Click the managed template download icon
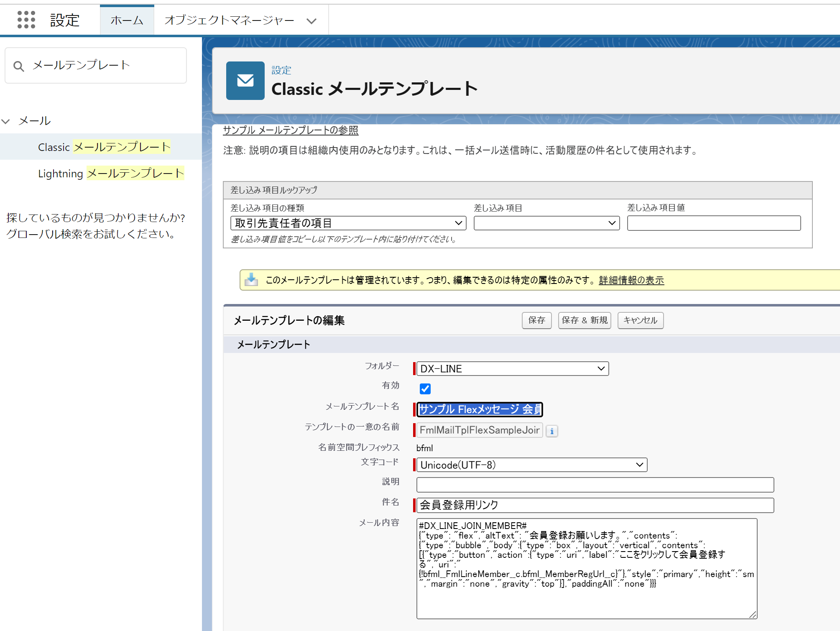 pyautogui.click(x=251, y=280)
